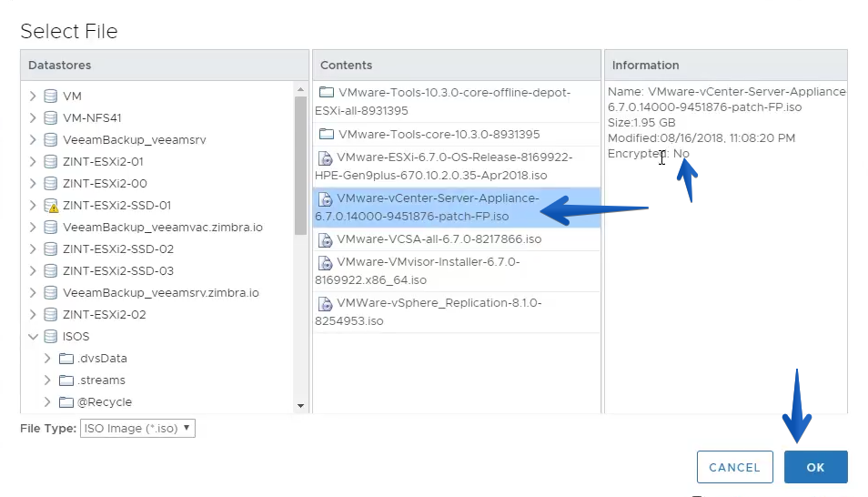The height and width of the screenshot is (497, 868).
Task: Click the datastores vertical scrollbar thumb
Action: coord(300,166)
